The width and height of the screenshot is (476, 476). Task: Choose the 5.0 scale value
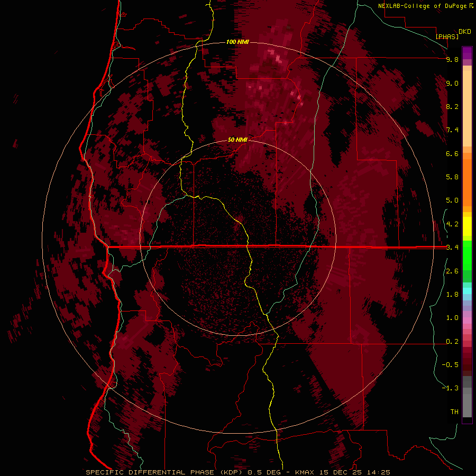[x=452, y=200]
